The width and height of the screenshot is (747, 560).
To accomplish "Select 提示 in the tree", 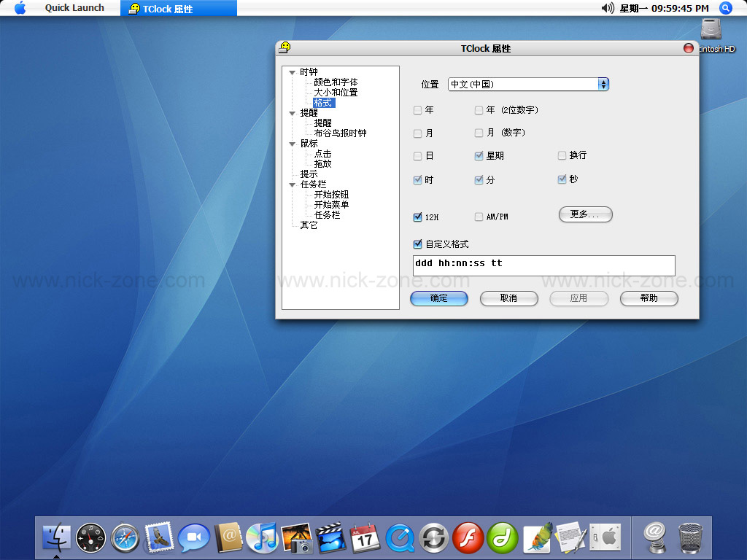I will pos(309,174).
